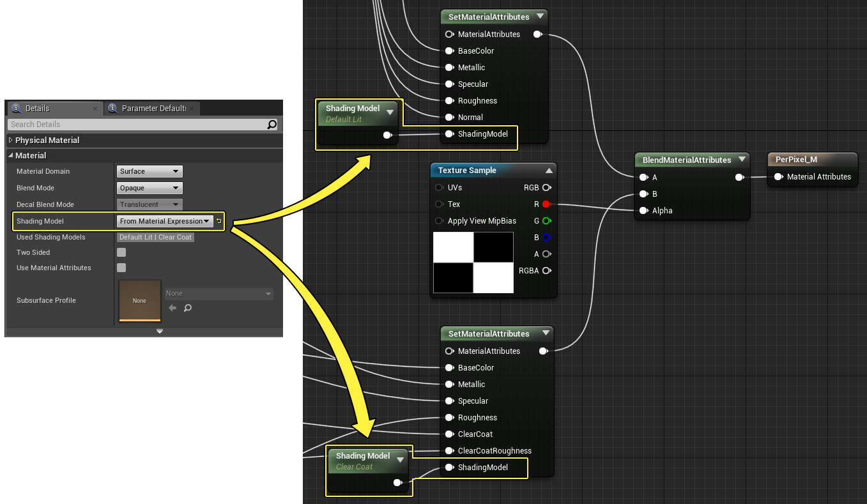Select BlendMaterialAttributes Alpha input pin
Screen dimensions: 867x504
click(x=643, y=211)
